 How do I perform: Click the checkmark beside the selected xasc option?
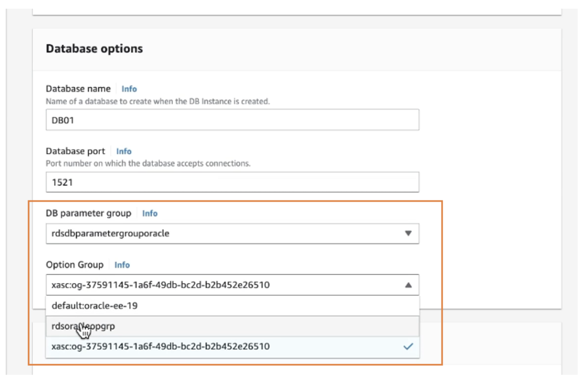pyautogui.click(x=408, y=346)
